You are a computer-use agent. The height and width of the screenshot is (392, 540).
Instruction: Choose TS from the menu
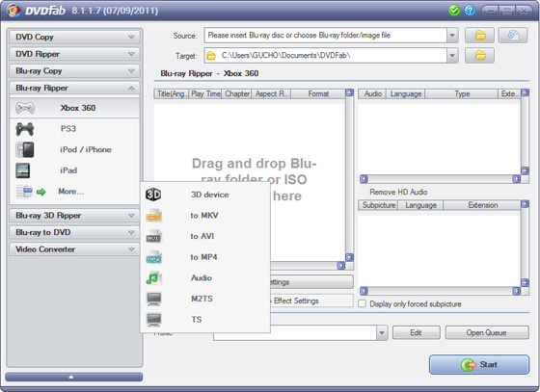(204, 320)
